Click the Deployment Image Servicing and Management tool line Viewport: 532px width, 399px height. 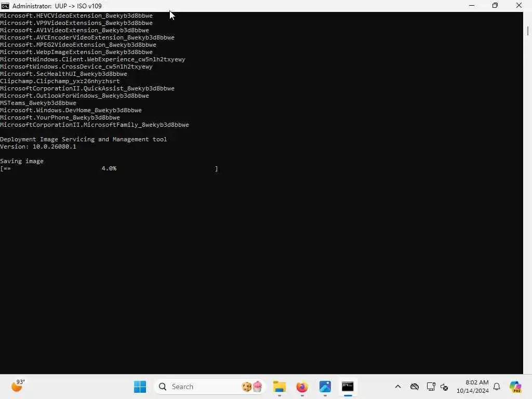tap(84, 139)
